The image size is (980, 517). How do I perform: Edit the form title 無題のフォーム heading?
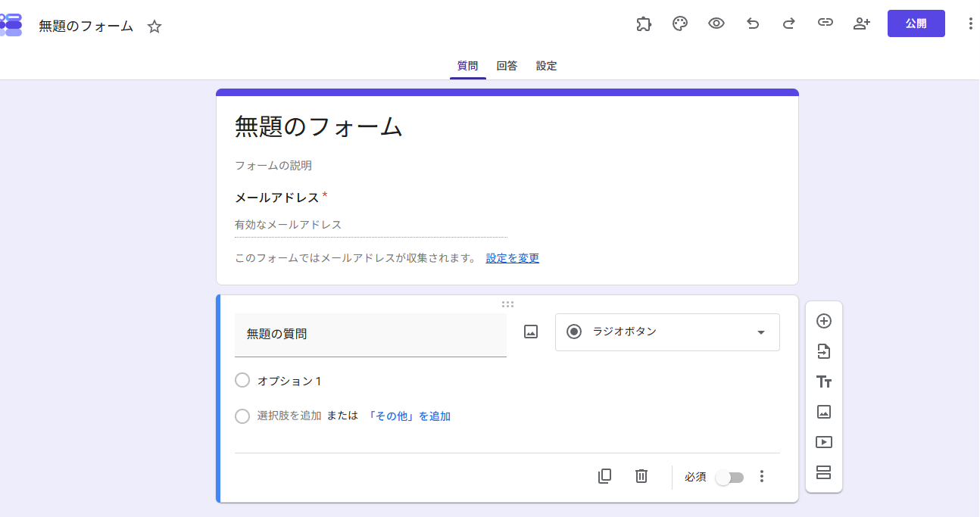click(319, 126)
